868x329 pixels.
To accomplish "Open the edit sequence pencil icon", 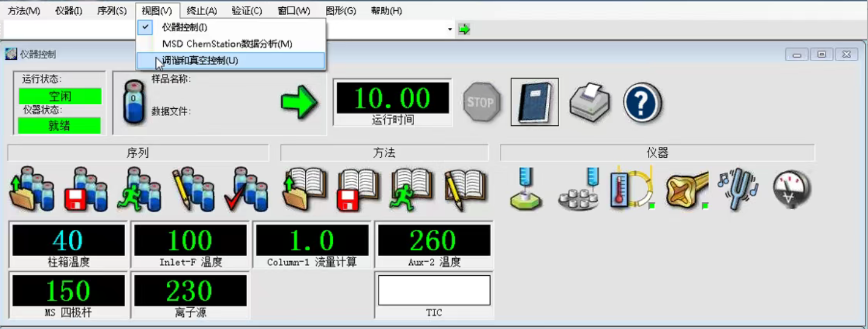I will (193, 189).
